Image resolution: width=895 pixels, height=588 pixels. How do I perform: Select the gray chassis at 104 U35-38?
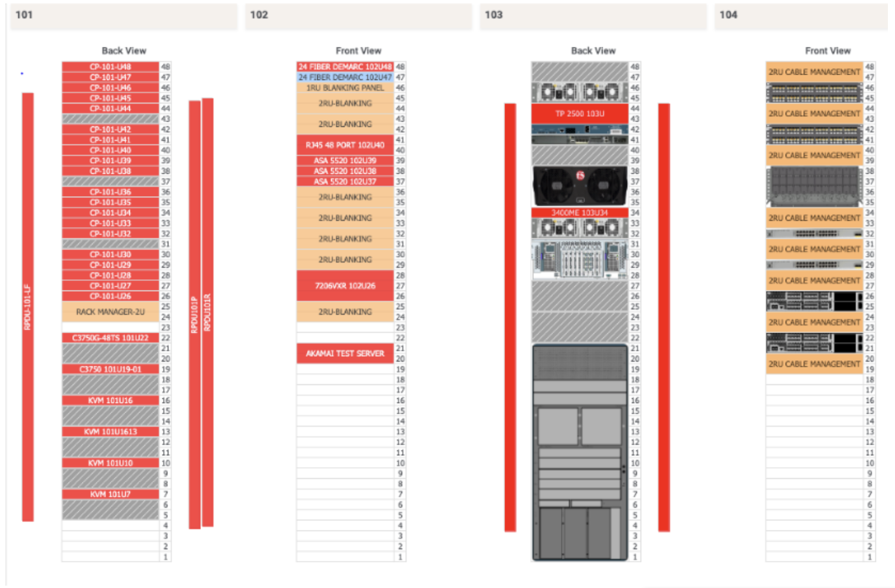click(814, 186)
